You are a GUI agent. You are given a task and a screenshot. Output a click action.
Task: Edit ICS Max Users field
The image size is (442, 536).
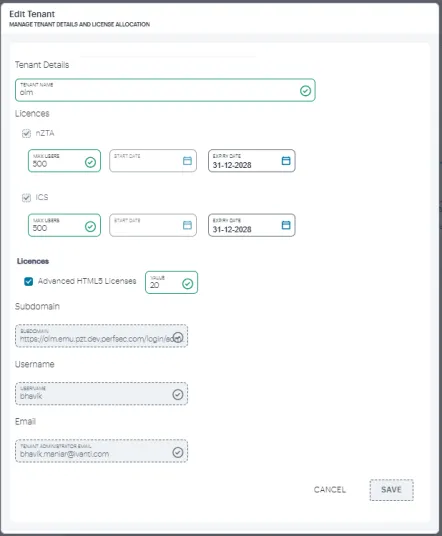pos(64,225)
